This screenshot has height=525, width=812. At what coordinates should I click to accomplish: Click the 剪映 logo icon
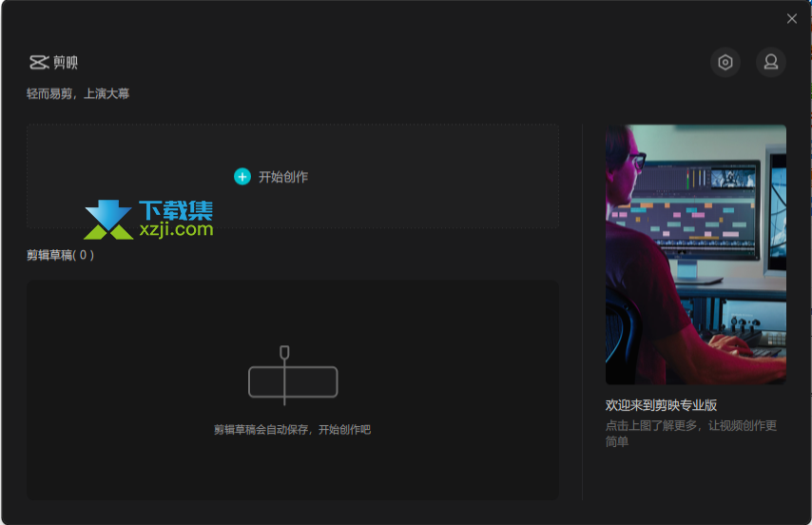point(39,62)
